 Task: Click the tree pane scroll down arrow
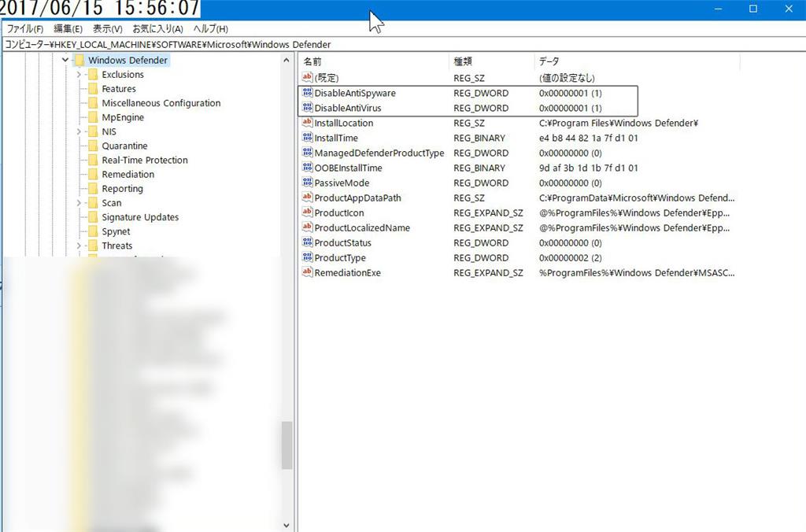pyautogui.click(x=287, y=526)
